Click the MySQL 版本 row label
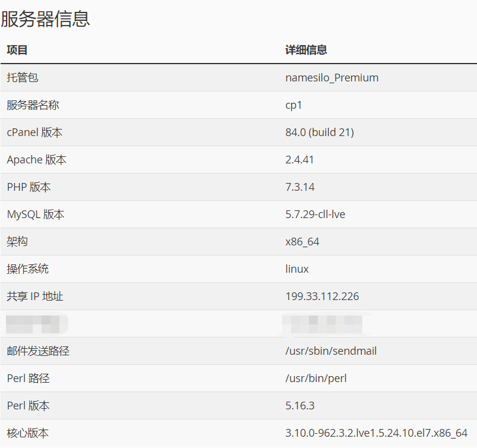Screen dimensions: 477x448 35,214
